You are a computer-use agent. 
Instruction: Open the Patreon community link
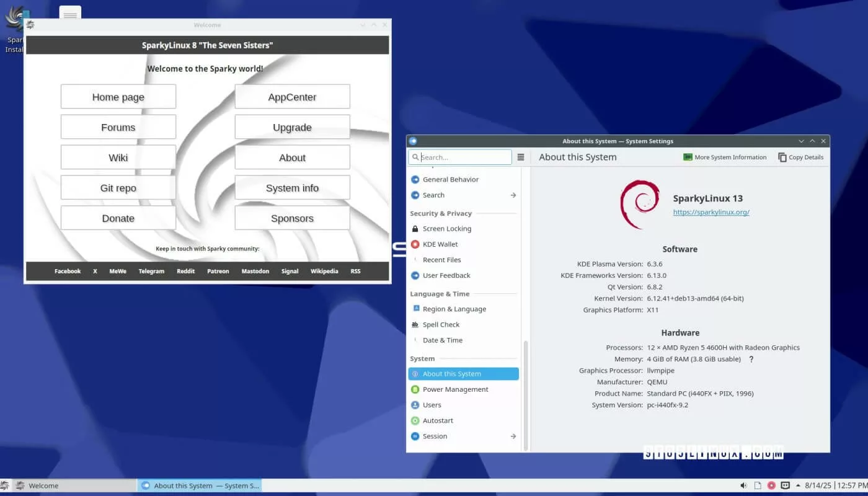pyautogui.click(x=218, y=271)
